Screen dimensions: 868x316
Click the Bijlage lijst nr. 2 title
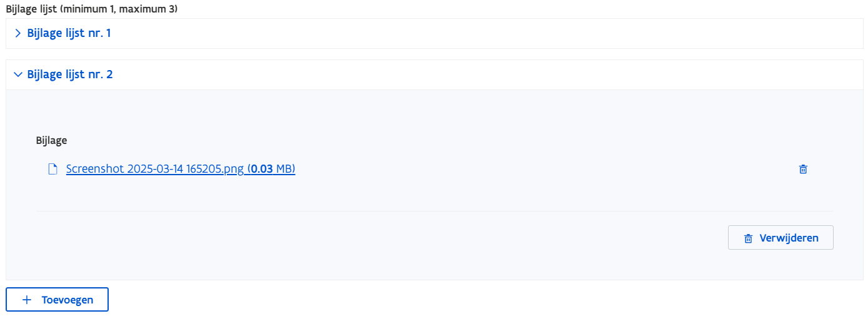pos(70,74)
